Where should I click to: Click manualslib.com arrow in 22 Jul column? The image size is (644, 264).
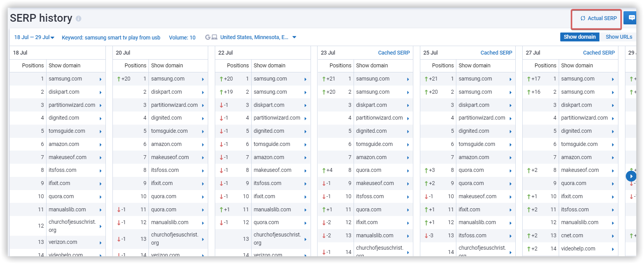tap(306, 210)
